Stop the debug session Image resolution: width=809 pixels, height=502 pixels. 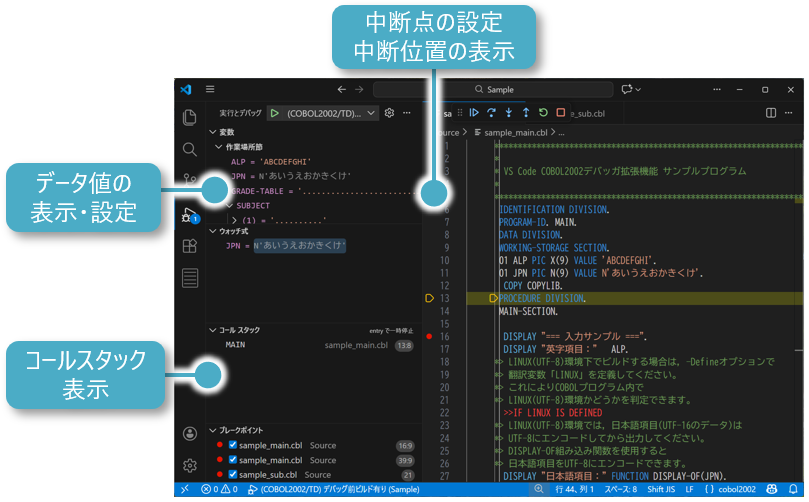561,112
